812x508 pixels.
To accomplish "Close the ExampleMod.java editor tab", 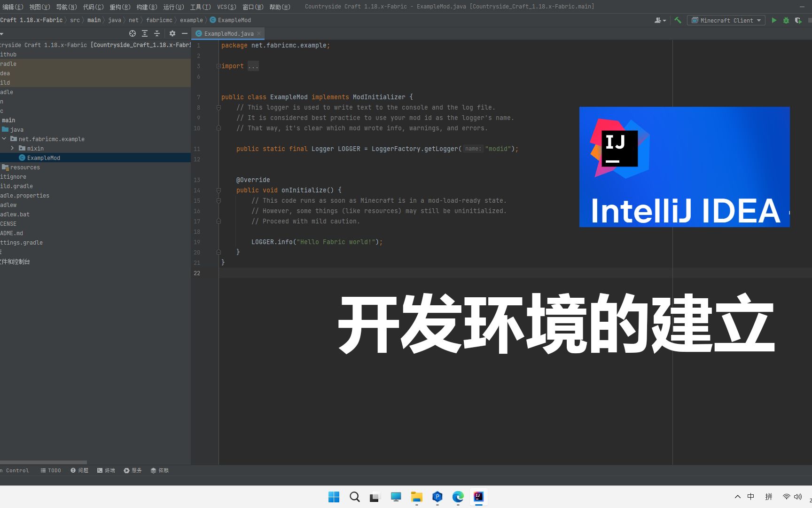I will coord(259,33).
